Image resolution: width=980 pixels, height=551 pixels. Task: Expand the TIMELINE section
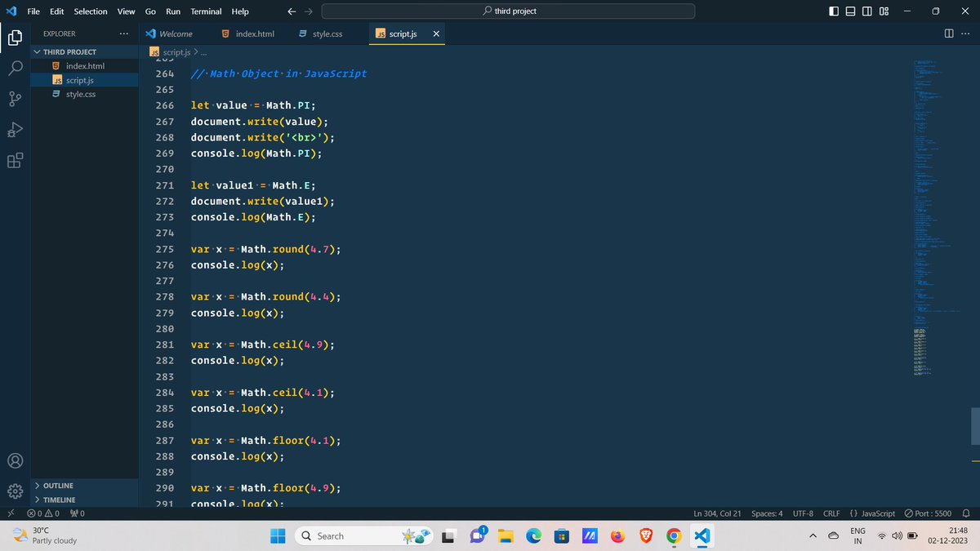86,500
